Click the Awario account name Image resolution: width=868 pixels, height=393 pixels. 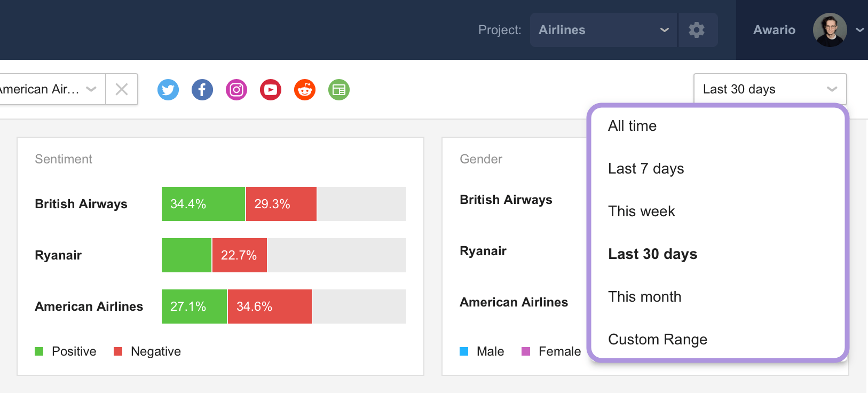pos(774,30)
